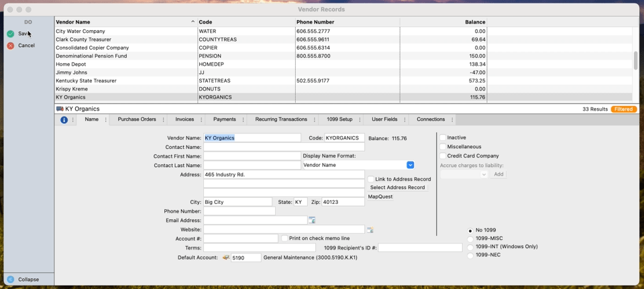Tick Print on check memo line
This screenshot has width=644, height=289.
click(285, 239)
